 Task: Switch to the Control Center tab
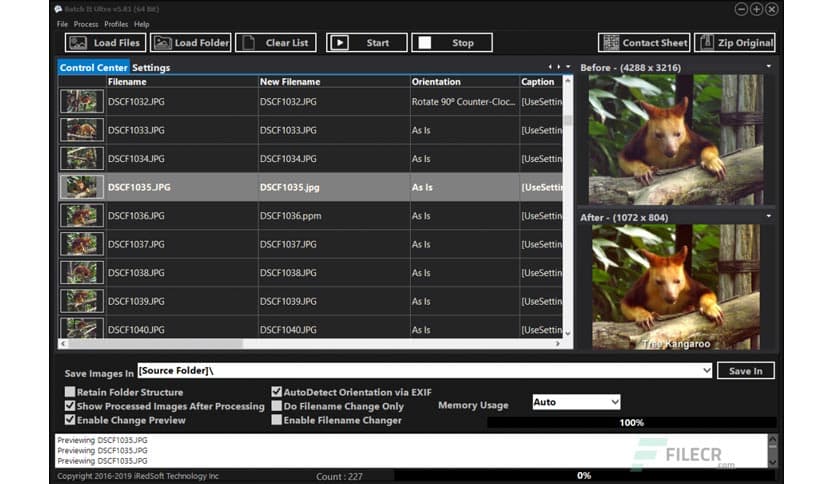pos(93,68)
